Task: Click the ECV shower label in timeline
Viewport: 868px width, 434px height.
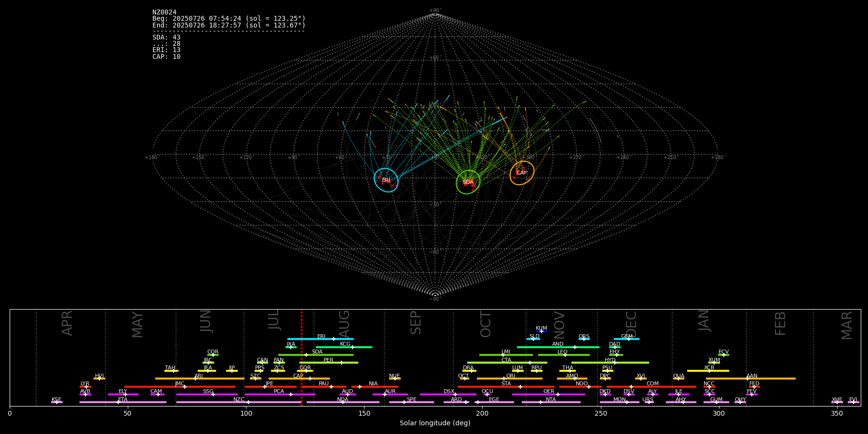Action: point(724,352)
